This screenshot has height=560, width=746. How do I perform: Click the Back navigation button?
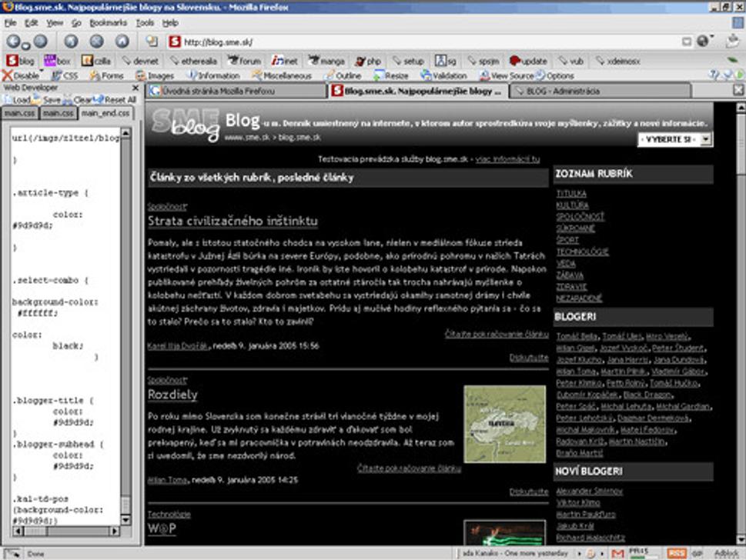coord(14,42)
